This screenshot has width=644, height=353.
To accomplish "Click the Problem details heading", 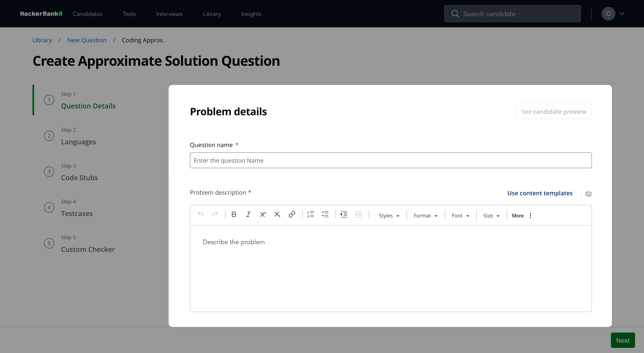I will coord(228,111).
